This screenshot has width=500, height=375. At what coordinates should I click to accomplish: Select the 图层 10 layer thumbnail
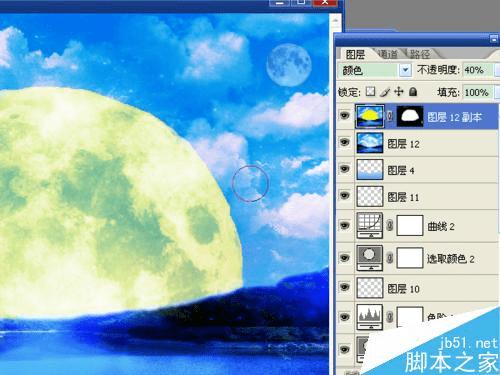[369, 287]
